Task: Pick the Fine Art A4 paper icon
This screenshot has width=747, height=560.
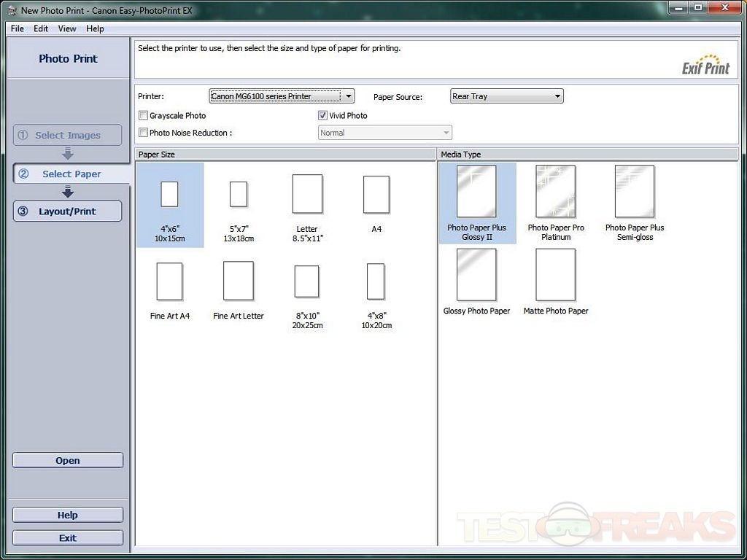Action: tap(169, 282)
